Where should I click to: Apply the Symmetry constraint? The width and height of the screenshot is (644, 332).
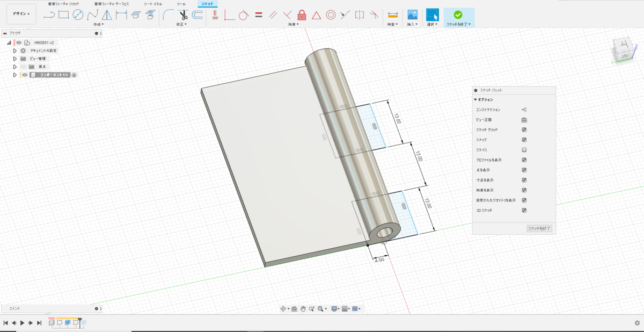click(x=360, y=15)
